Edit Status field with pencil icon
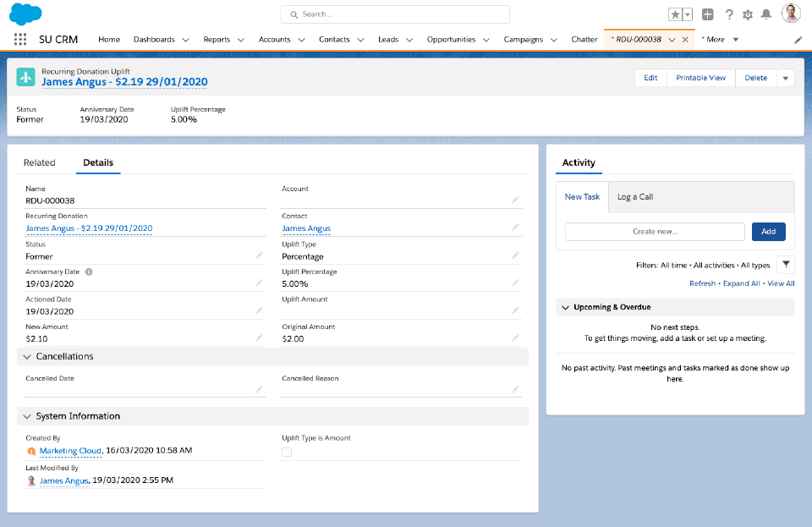Screen dimensions: 812x527 point(260,256)
